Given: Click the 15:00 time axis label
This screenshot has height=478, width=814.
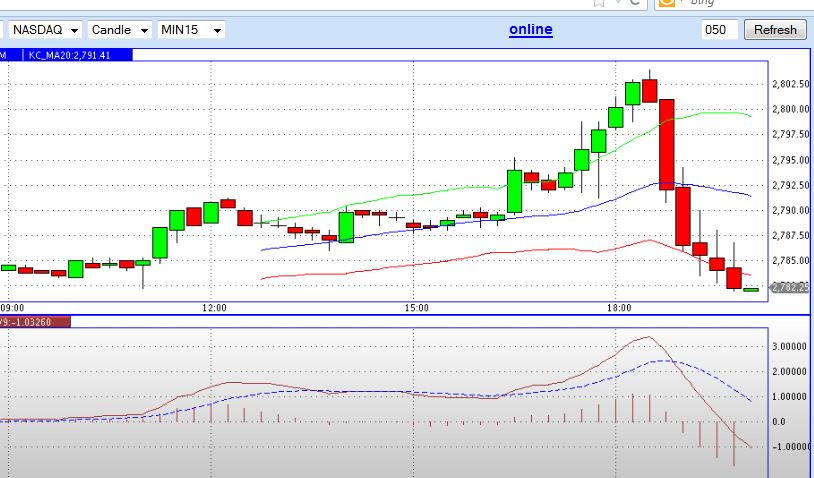Looking at the screenshot, I should point(417,308).
